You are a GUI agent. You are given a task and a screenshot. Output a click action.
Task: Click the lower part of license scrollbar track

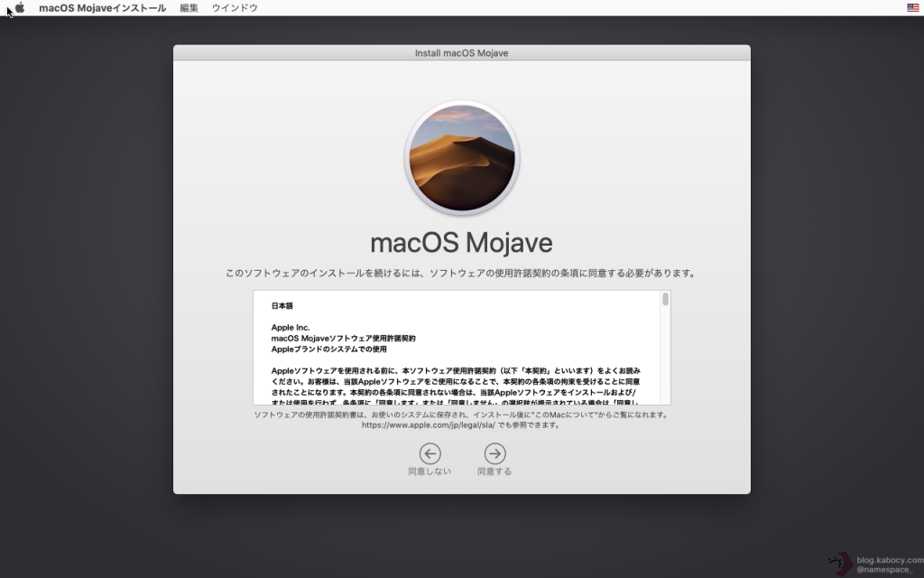click(x=665, y=379)
